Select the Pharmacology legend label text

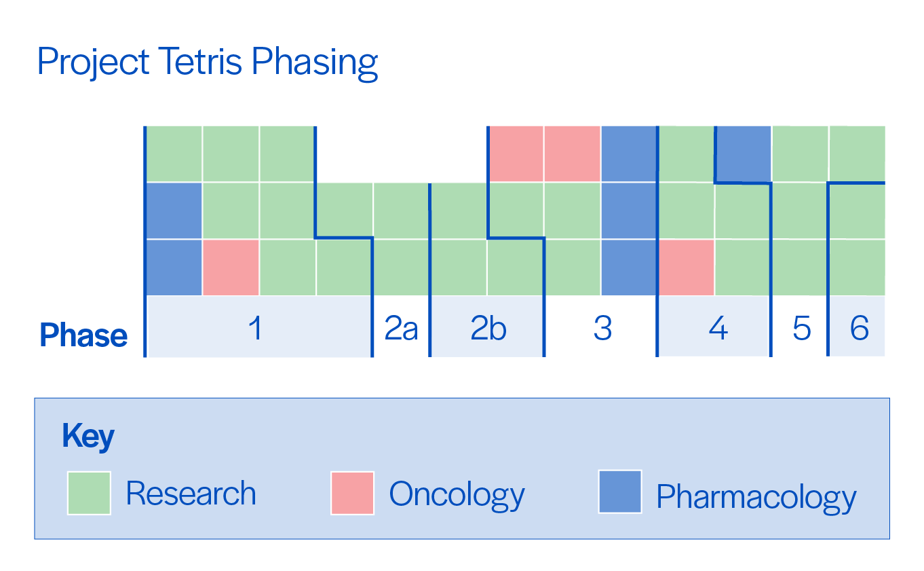click(756, 498)
